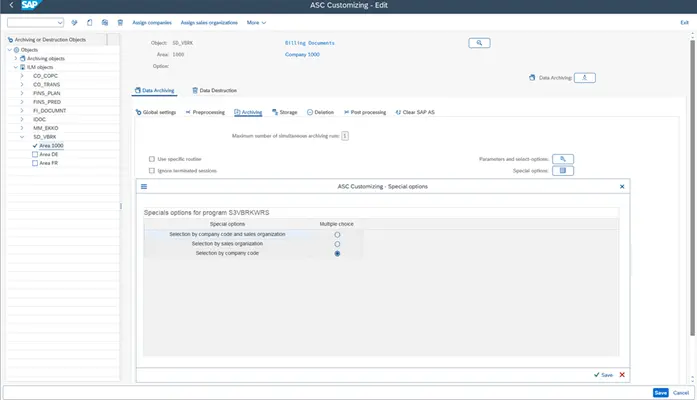Click the blue Save button in footer
697x400 pixels.
tap(661, 393)
